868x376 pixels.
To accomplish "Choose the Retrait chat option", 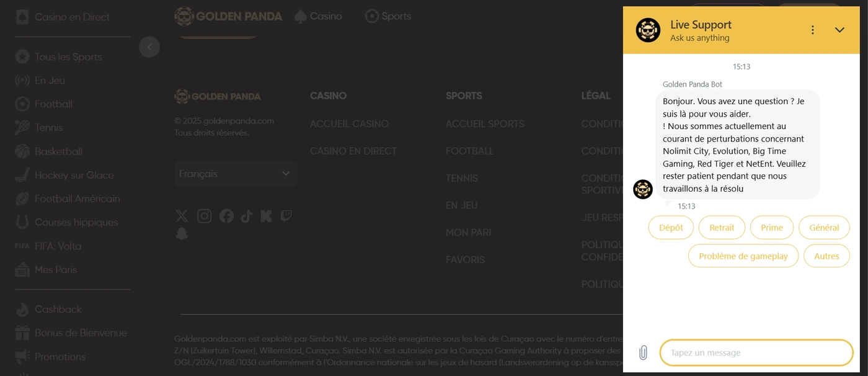I will (x=722, y=228).
